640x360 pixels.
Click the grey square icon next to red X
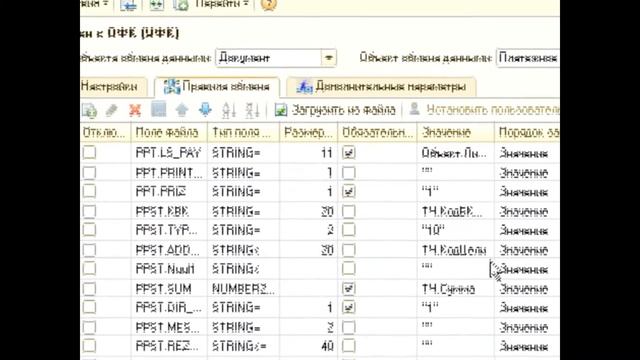158,109
